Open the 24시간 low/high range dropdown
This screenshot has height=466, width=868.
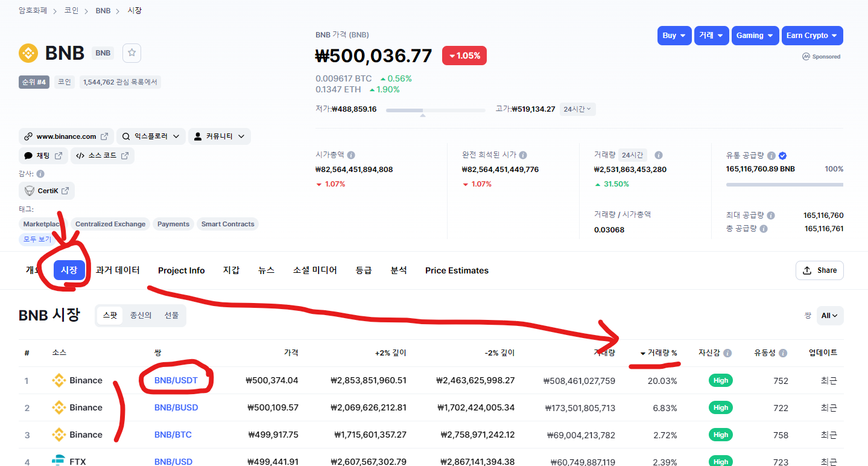[578, 109]
